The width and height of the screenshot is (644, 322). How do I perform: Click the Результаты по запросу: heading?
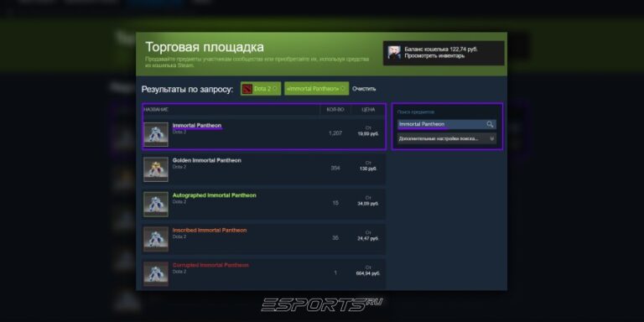click(187, 89)
